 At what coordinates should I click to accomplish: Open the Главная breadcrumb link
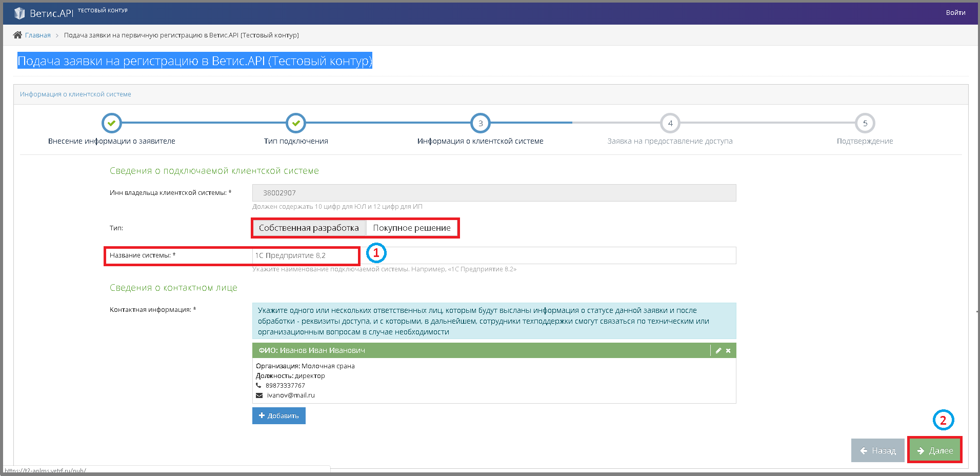coord(38,35)
